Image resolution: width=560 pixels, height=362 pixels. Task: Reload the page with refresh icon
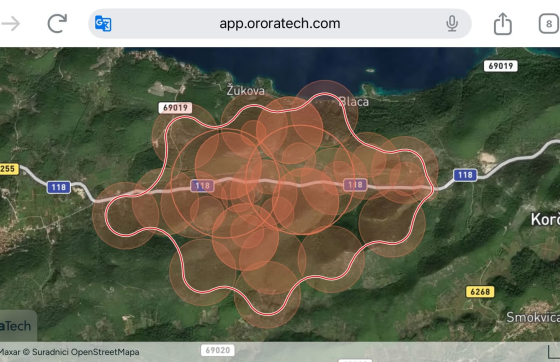pos(57,24)
